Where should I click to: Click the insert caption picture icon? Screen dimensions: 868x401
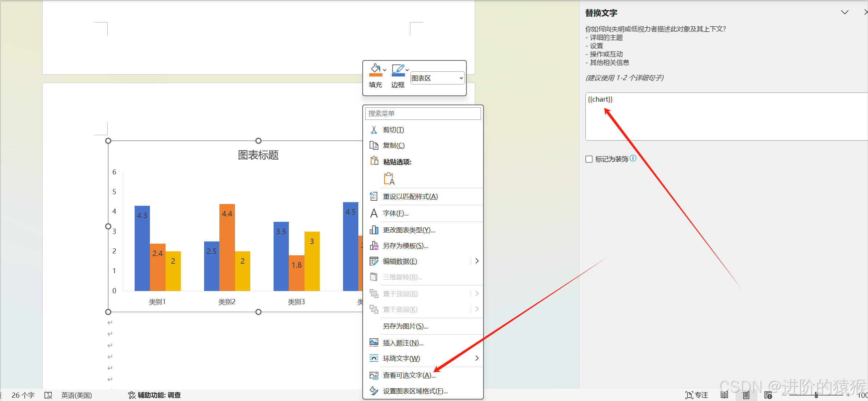[374, 342]
